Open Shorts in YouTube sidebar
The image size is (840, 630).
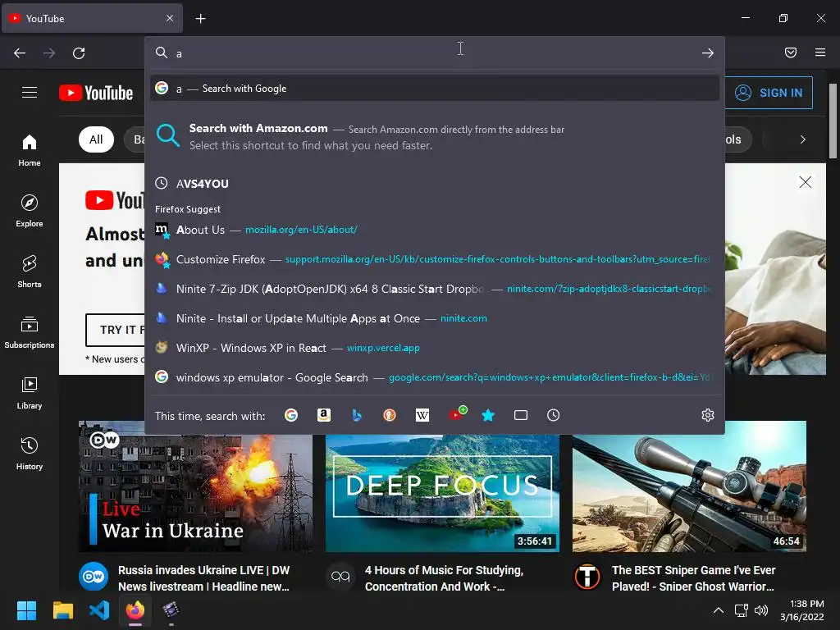30,272
